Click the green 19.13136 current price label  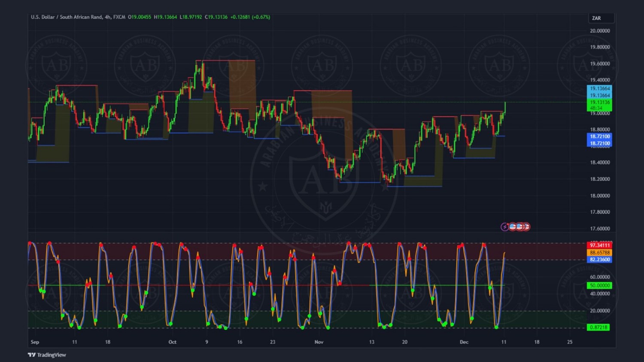tap(599, 102)
